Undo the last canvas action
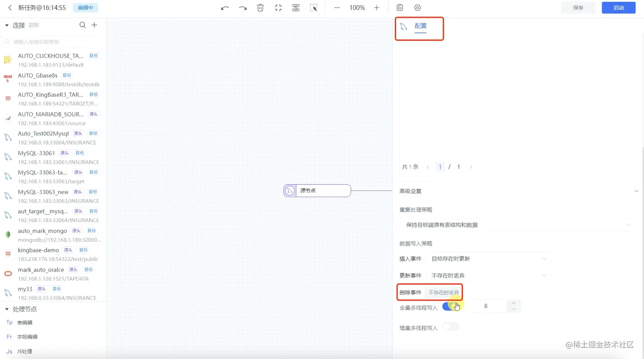644x359 pixels. point(225,8)
